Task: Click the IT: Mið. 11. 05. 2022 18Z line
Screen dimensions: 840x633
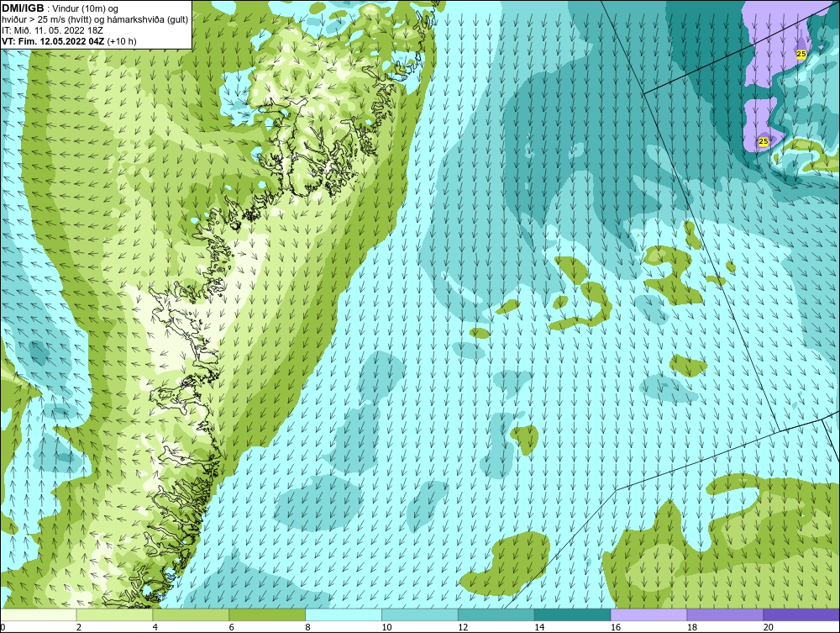Action: [52, 30]
